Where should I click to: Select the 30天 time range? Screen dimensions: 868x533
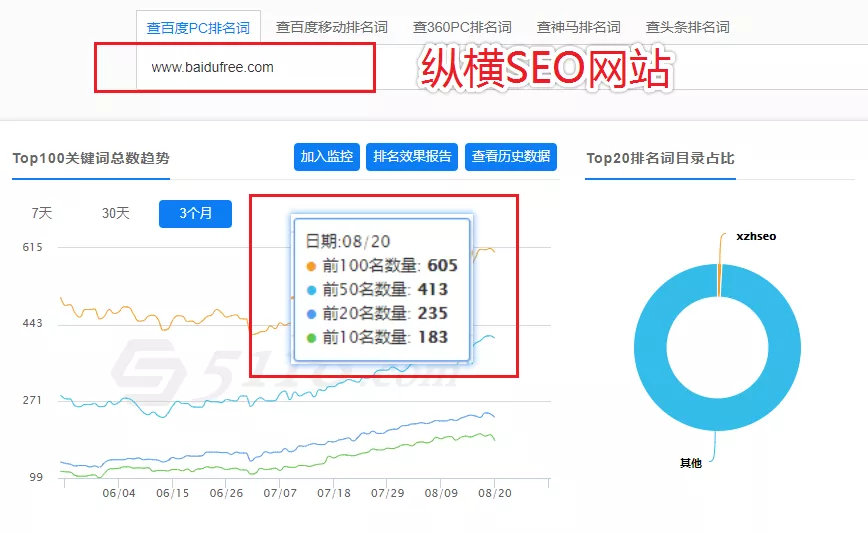[x=115, y=213]
